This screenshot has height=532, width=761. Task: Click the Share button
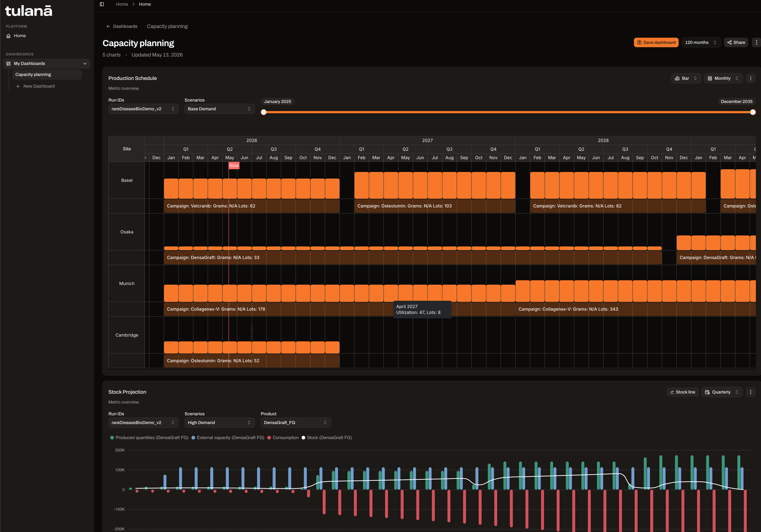(736, 42)
